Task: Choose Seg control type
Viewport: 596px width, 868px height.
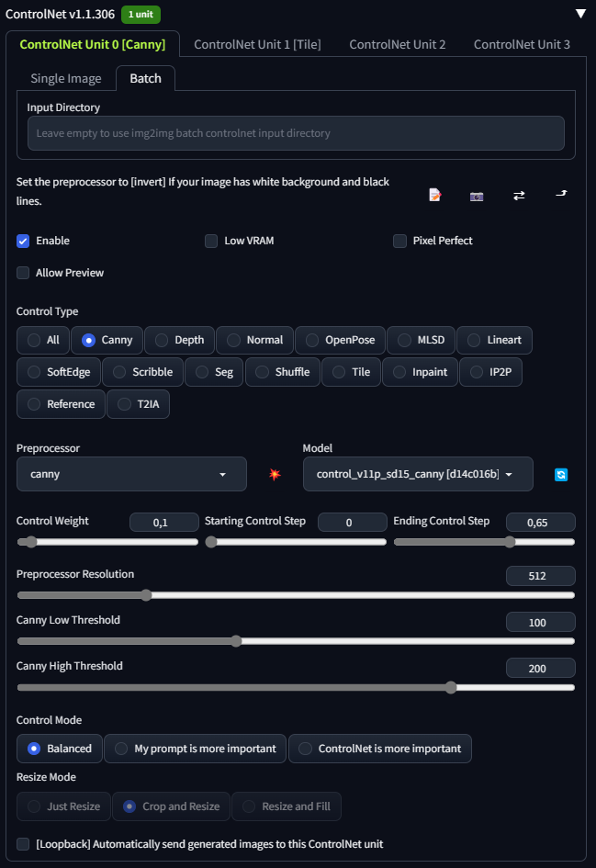Action: point(214,372)
